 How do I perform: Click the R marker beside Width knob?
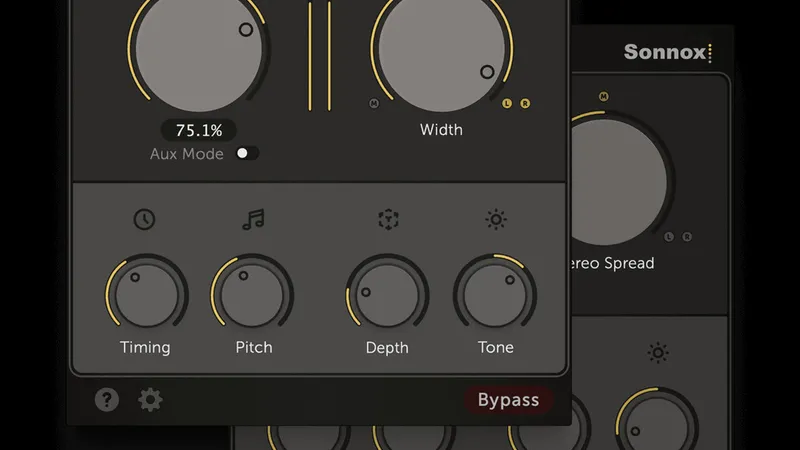tap(525, 103)
